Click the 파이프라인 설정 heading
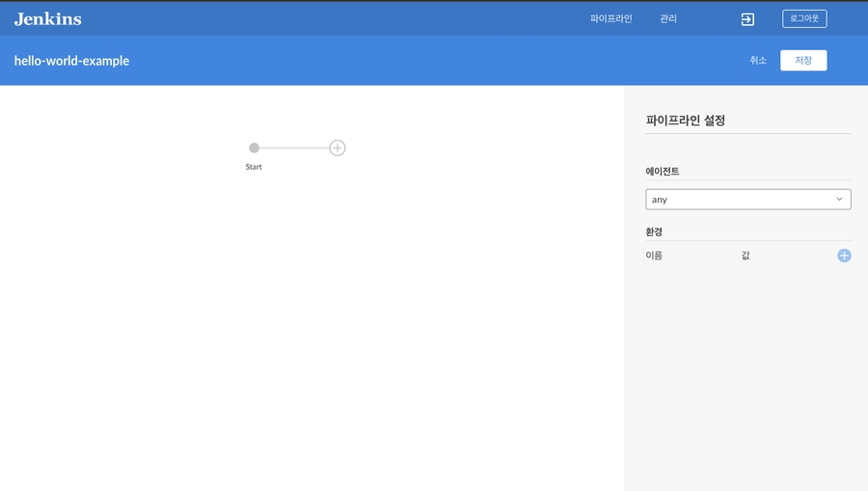 [x=685, y=121]
